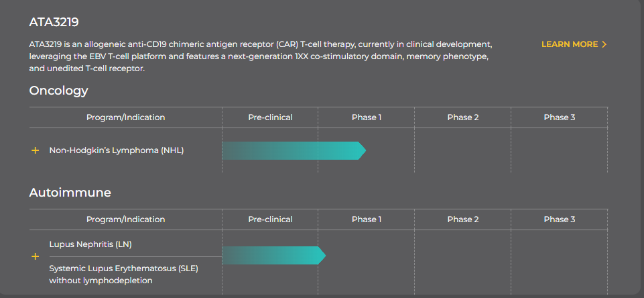Image resolution: width=644 pixels, height=298 pixels.
Task: Click Oncology table Program/Indication header
Action: pyautogui.click(x=126, y=117)
